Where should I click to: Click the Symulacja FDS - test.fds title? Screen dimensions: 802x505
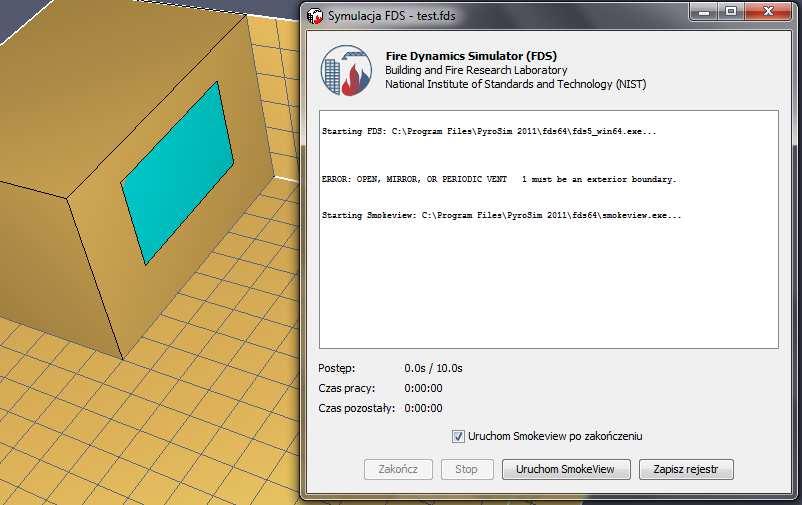coord(391,16)
